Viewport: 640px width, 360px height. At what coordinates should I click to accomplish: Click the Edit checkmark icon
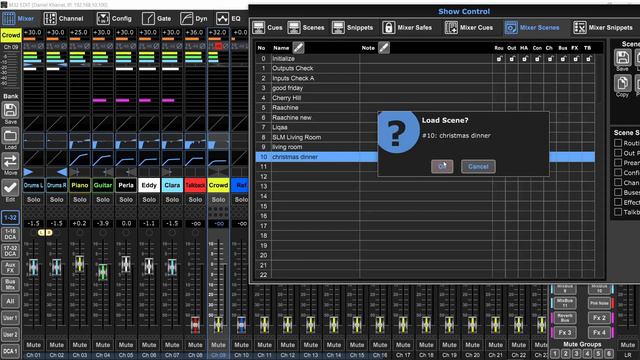[10, 187]
